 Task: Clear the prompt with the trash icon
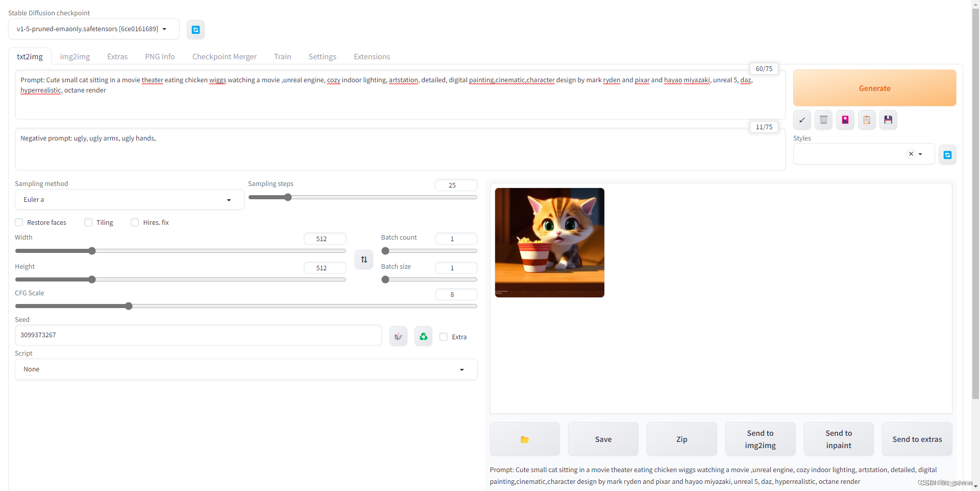point(823,120)
